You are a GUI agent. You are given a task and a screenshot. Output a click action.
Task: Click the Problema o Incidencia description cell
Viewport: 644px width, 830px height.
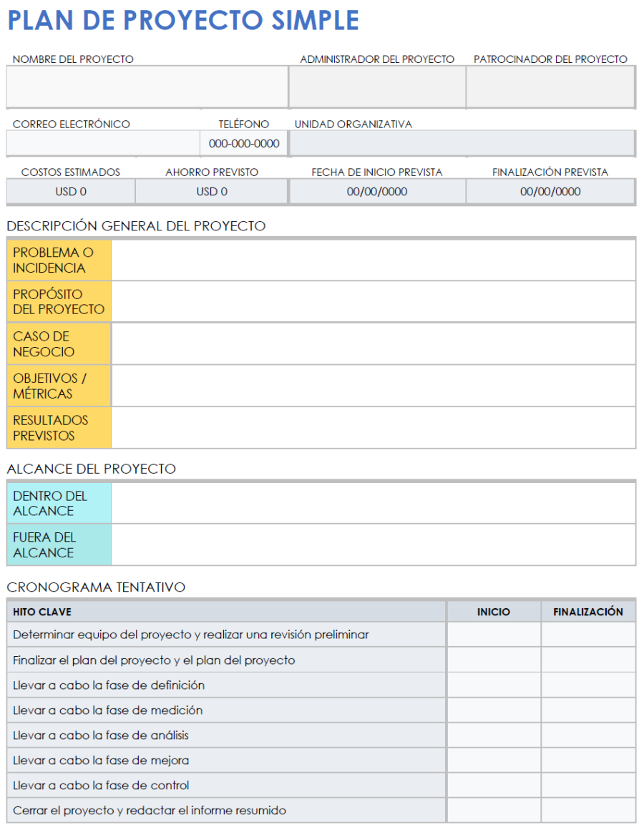tap(376, 260)
